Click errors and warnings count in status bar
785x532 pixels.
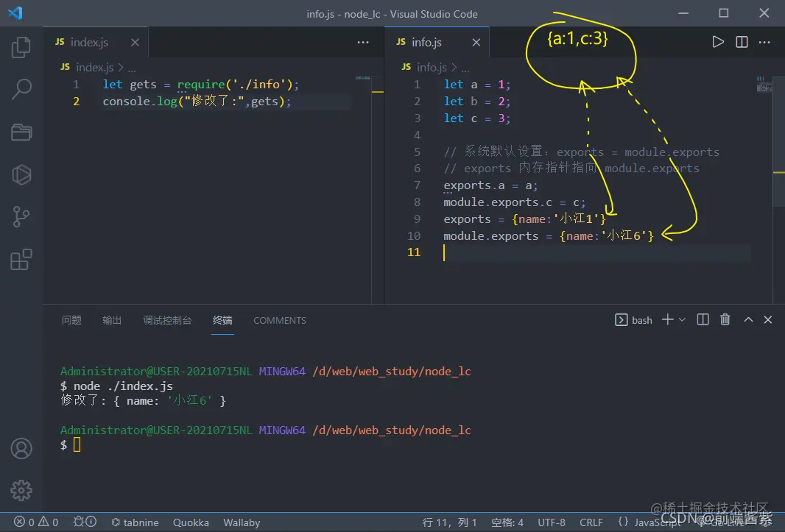click(x=36, y=522)
